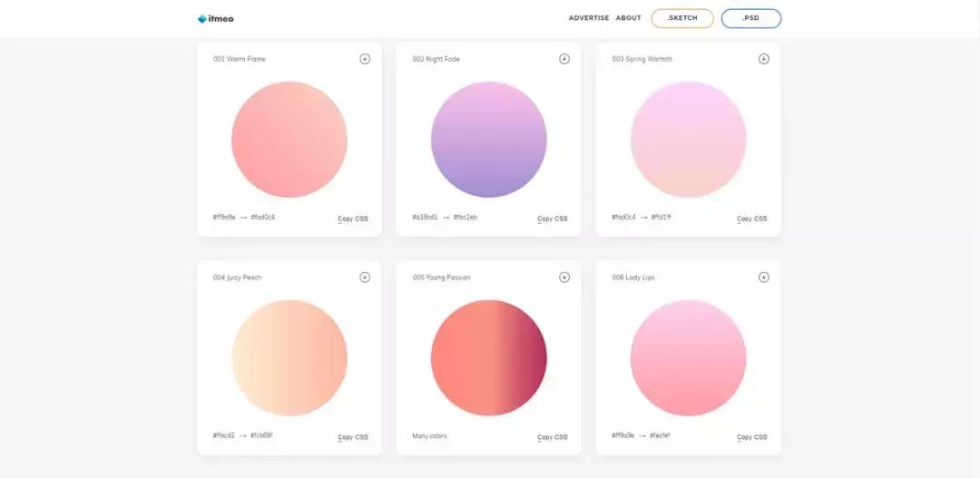
Task: Click the 002 Night Fade title
Action: coord(436,59)
